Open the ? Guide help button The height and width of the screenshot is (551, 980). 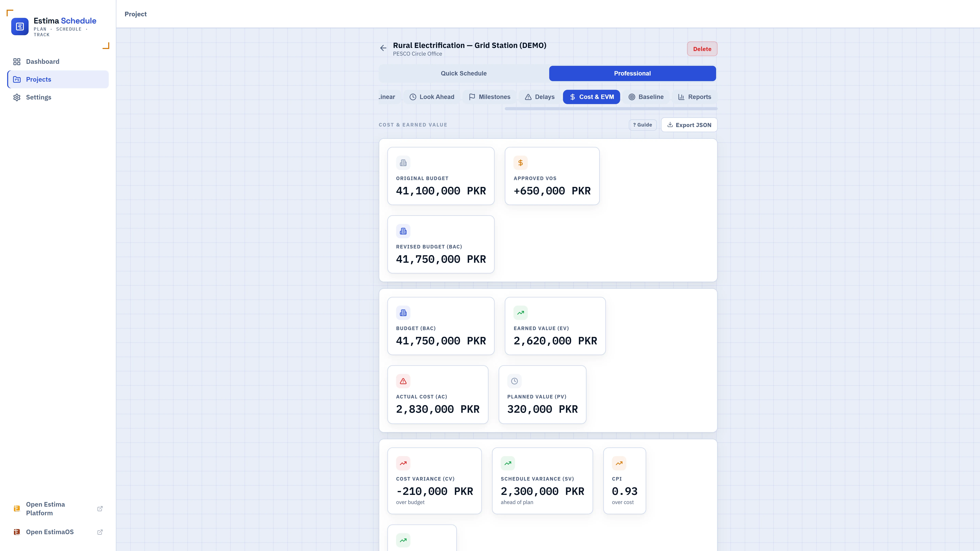pyautogui.click(x=643, y=125)
